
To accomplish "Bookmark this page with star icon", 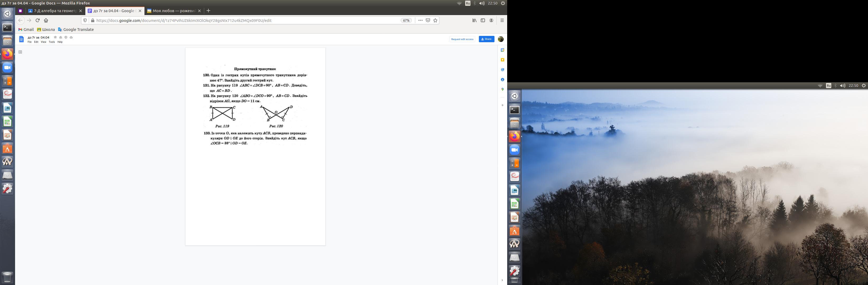I will (435, 21).
